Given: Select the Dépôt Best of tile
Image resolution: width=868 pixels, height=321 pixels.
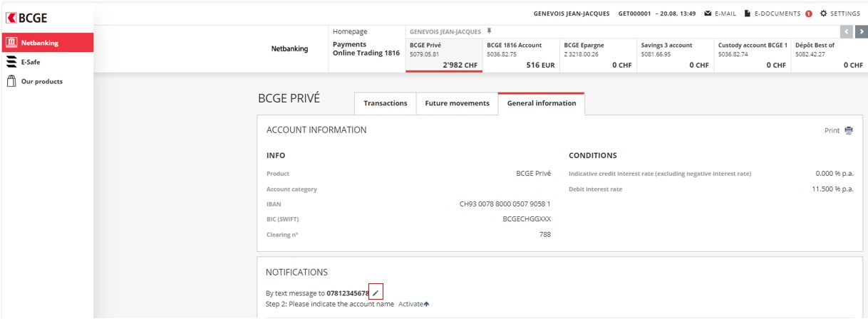Looking at the screenshot, I should tap(830, 56).
